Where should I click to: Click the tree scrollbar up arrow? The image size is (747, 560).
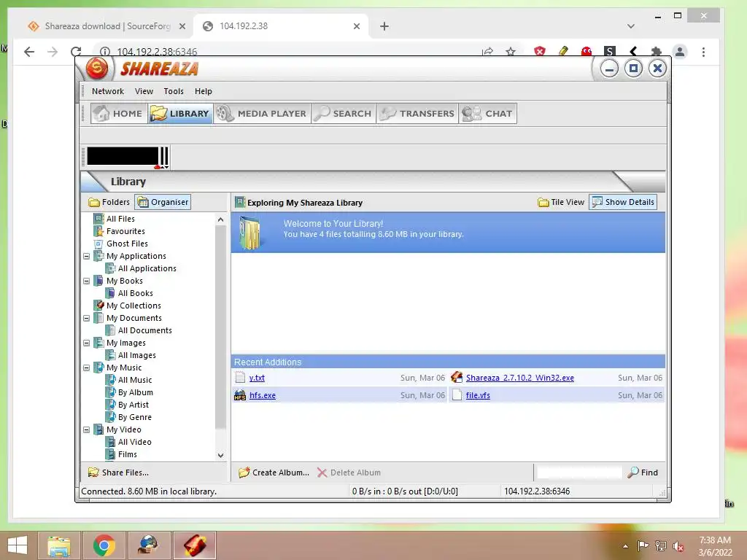click(x=220, y=219)
